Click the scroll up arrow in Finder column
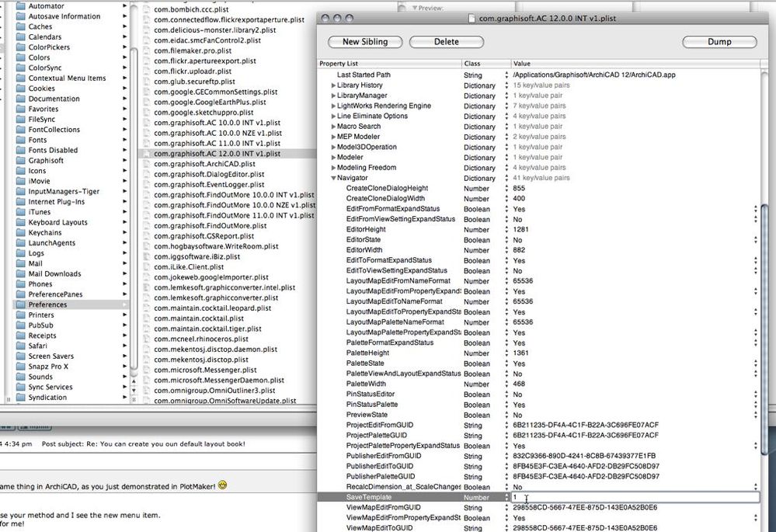The image size is (776, 532). (134, 381)
